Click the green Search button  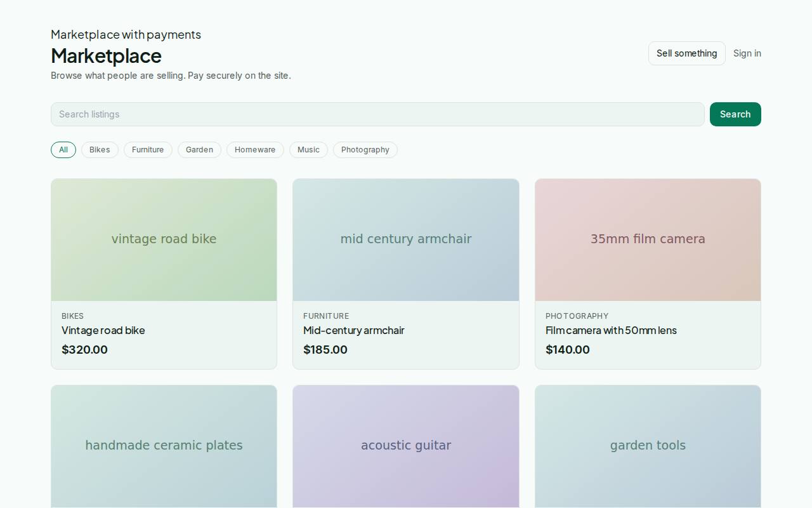[x=735, y=114]
